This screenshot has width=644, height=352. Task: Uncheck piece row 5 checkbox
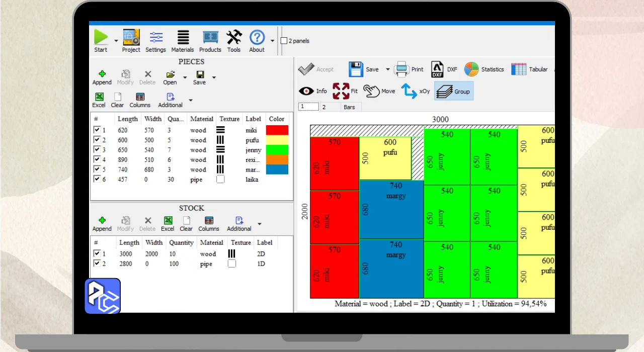[97, 169]
